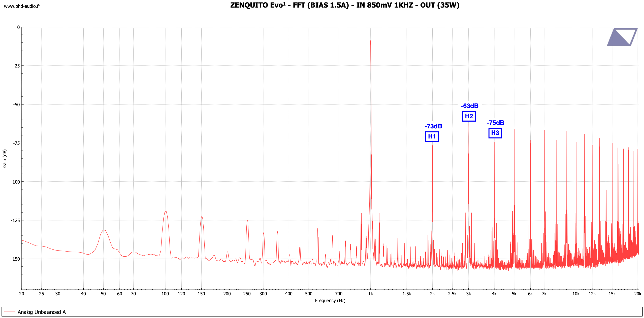The width and height of the screenshot is (644, 318).
Task: Click the 2.5k frequency tick label
Action: coord(452,294)
